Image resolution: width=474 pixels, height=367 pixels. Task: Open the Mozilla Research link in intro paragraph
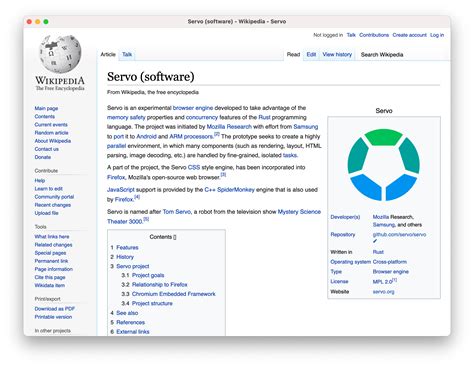(229, 127)
